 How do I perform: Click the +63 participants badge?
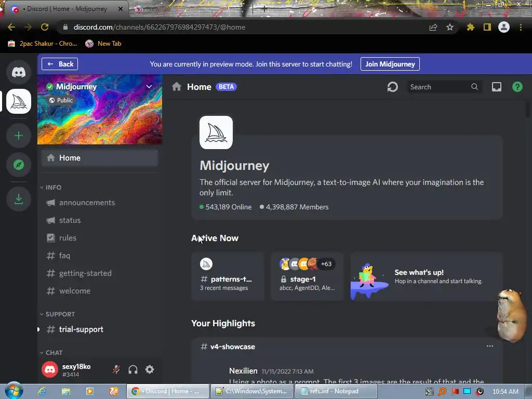(x=326, y=263)
